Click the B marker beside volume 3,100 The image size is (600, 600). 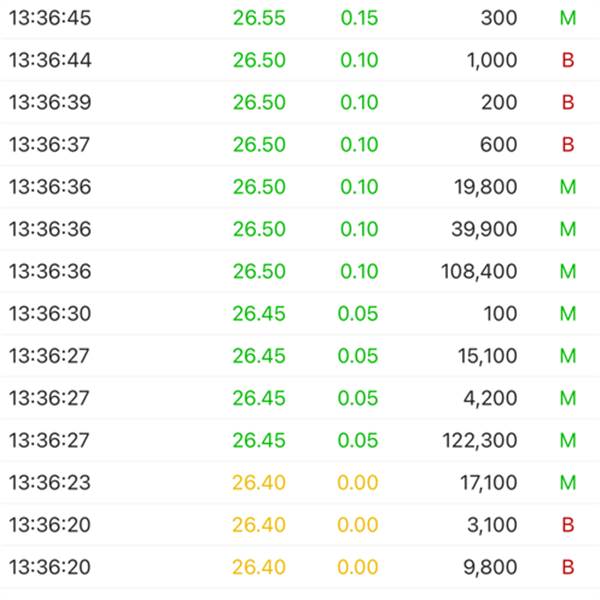[x=568, y=525]
